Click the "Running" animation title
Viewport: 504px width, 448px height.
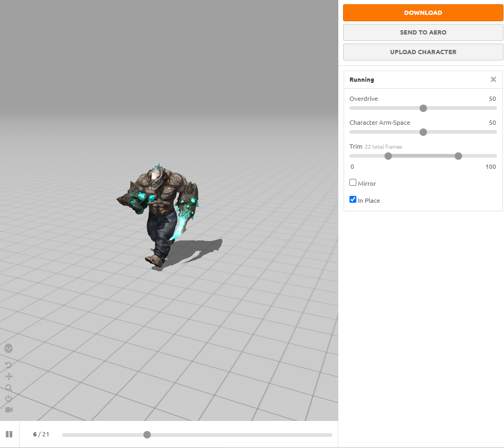pos(362,80)
